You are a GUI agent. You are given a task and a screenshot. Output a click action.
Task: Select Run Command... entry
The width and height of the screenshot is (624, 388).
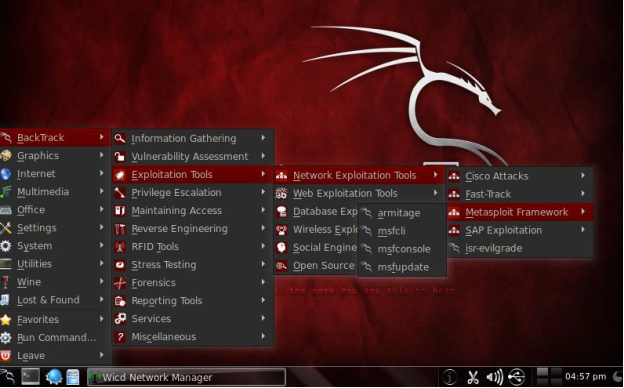pos(54,337)
